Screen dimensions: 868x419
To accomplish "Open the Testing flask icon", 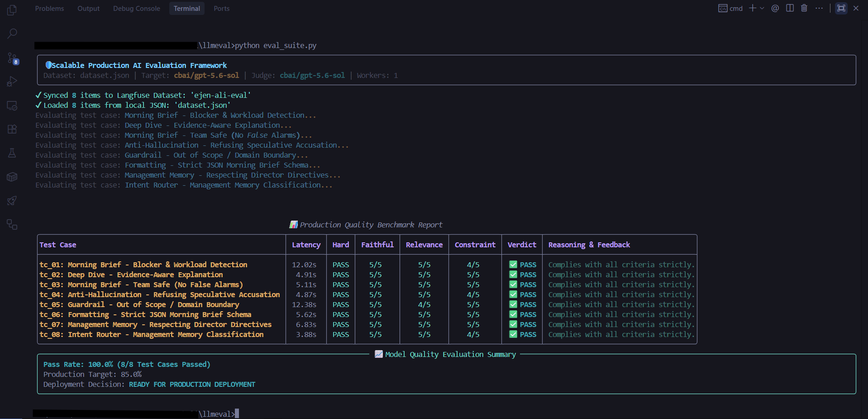I will (12, 153).
